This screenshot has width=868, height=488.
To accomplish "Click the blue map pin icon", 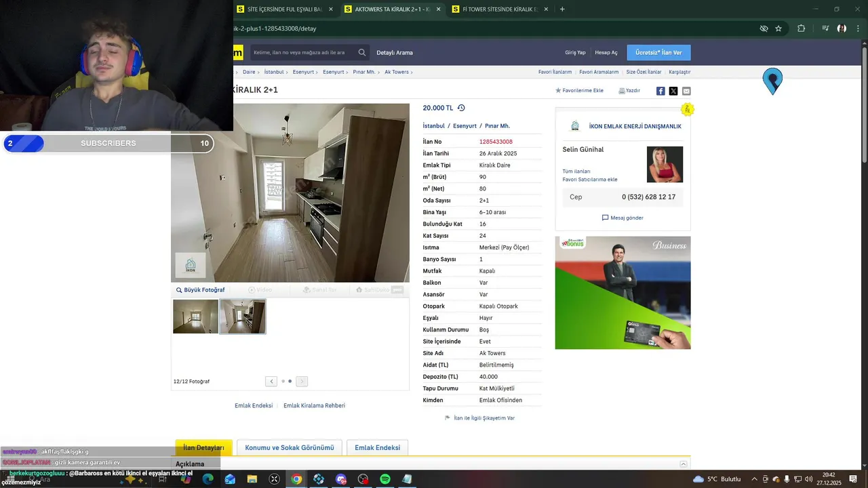I will pyautogui.click(x=772, y=81).
